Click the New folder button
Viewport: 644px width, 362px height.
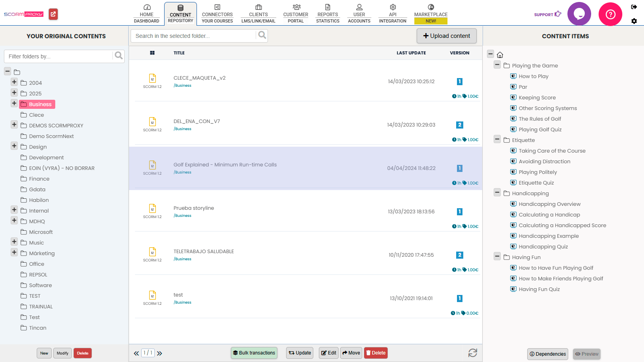(x=44, y=353)
